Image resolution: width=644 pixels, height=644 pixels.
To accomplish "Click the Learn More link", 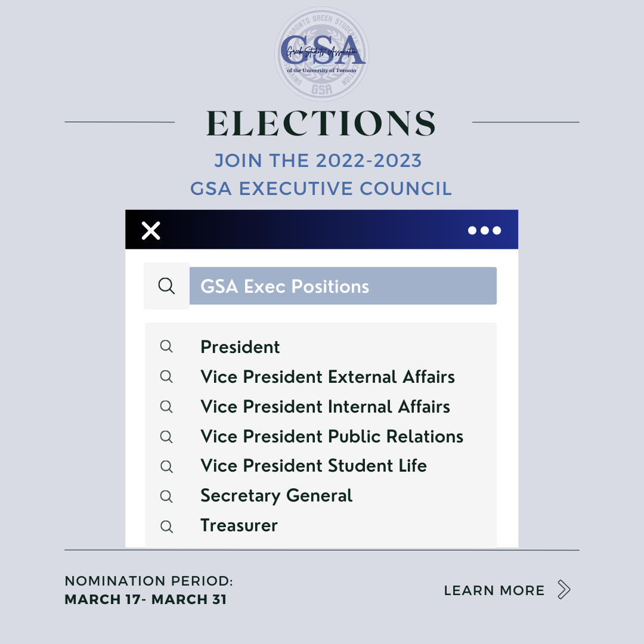I will [494, 590].
